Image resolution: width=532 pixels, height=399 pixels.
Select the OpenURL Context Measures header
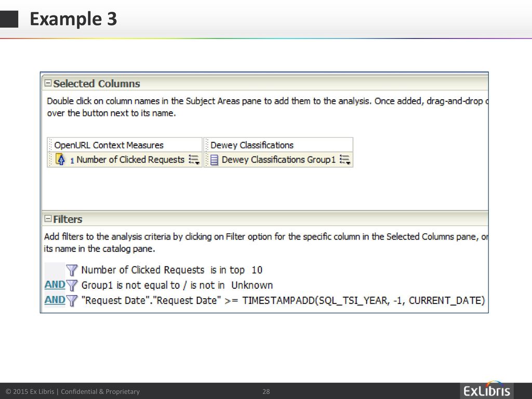109,145
